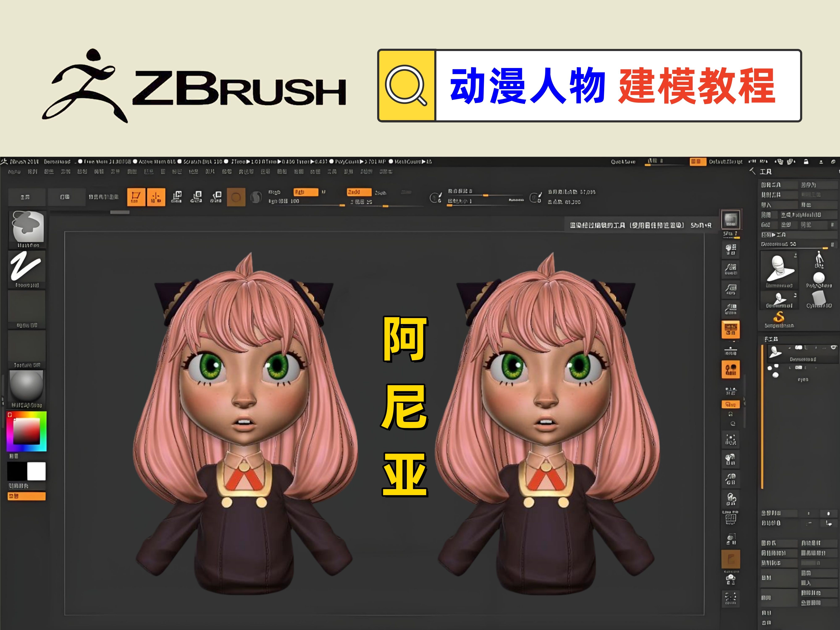Select the Scale transform icon on top shelf

coord(196,197)
